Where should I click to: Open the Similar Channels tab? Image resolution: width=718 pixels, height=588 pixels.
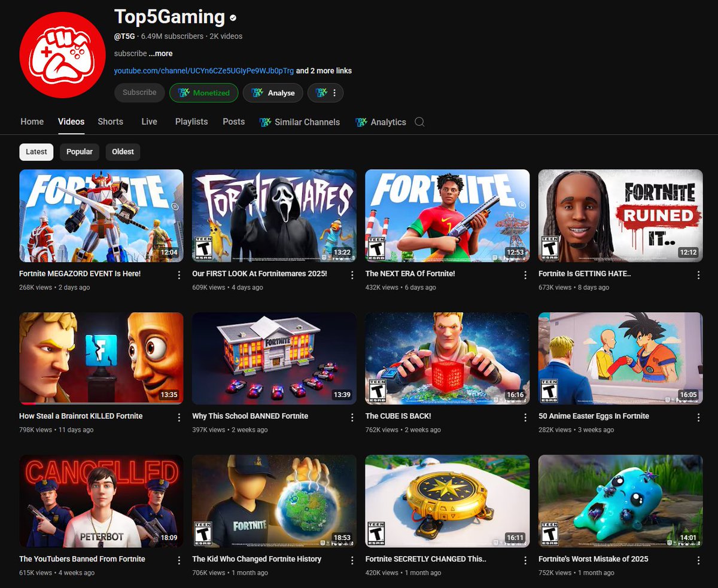click(x=300, y=122)
